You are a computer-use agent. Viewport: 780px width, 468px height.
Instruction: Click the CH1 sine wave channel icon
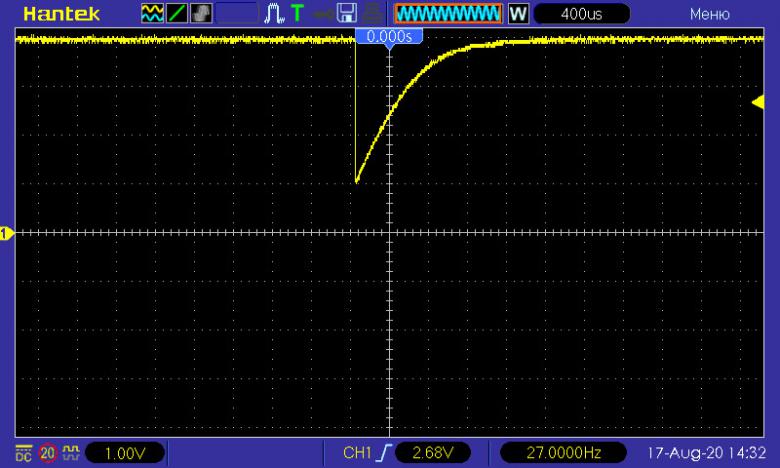152,13
